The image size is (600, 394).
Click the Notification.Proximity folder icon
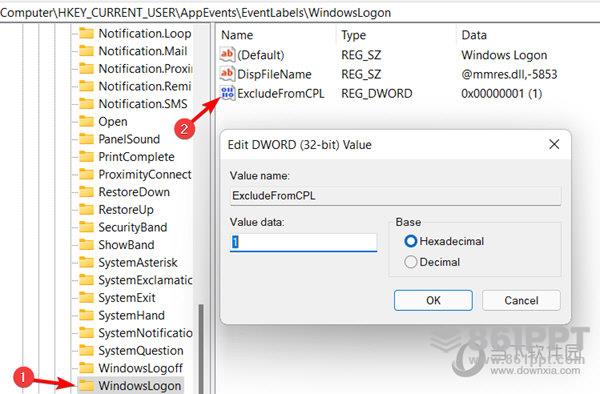pos(86,69)
